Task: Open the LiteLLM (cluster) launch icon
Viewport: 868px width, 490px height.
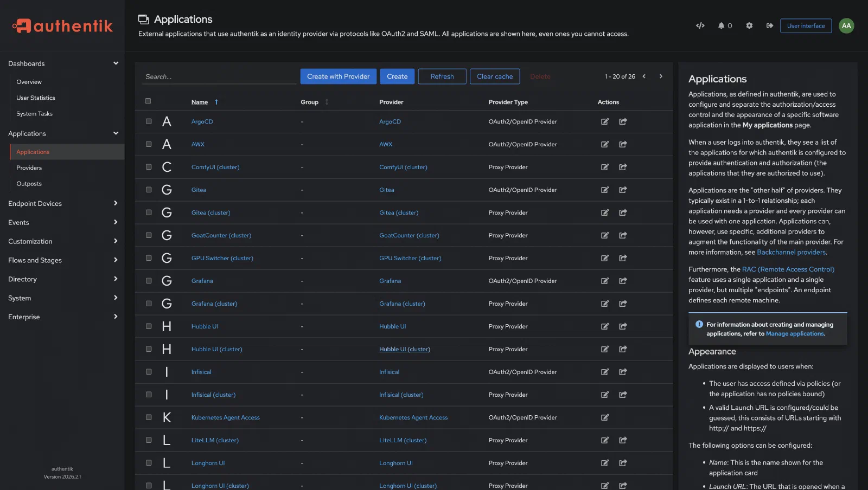Action: [623, 440]
